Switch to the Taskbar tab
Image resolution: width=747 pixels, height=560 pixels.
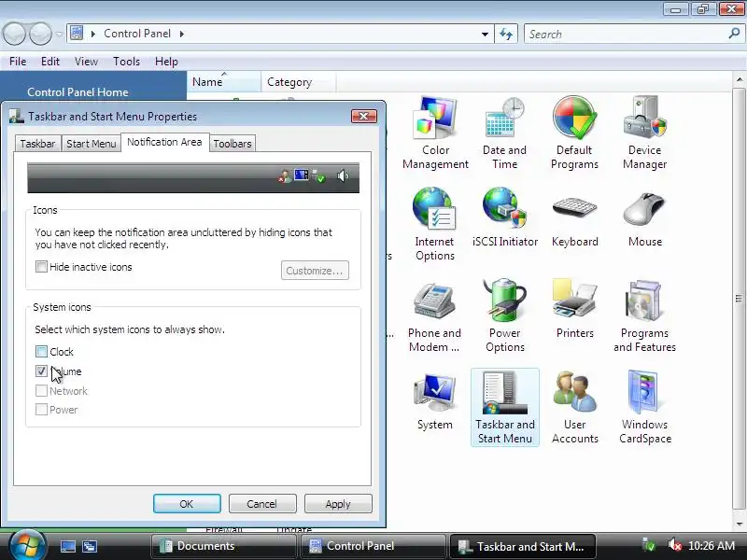pyautogui.click(x=37, y=144)
